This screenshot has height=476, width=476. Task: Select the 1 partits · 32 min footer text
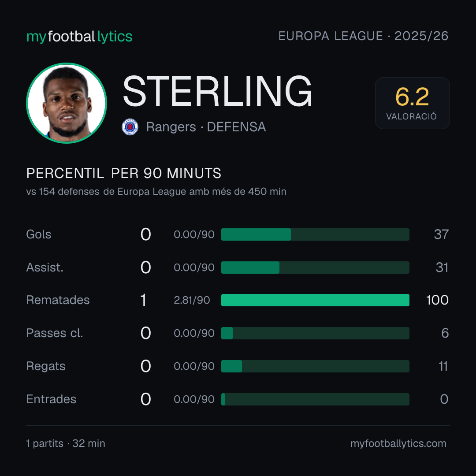tap(66, 443)
